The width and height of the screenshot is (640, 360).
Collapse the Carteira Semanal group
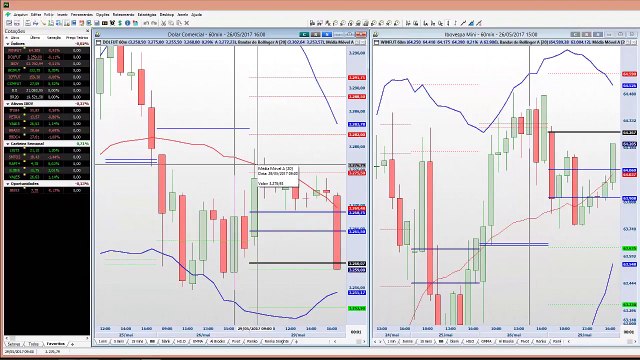(x=8, y=144)
